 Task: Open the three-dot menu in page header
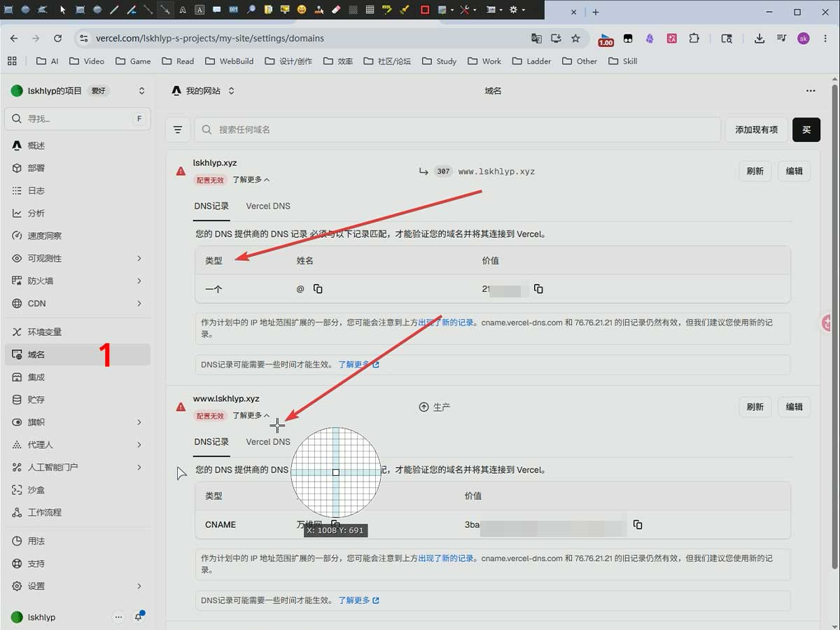[x=811, y=91]
